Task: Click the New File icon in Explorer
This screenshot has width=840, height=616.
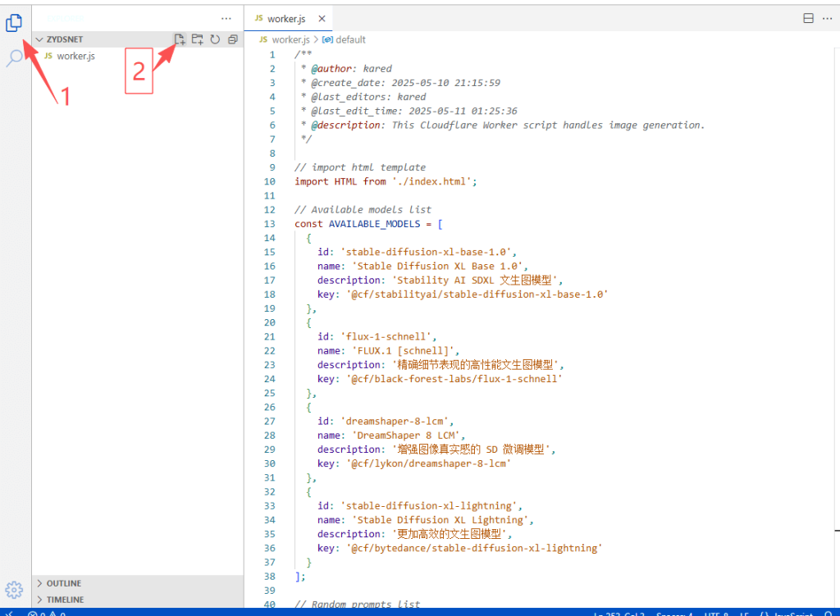Action: click(180, 39)
